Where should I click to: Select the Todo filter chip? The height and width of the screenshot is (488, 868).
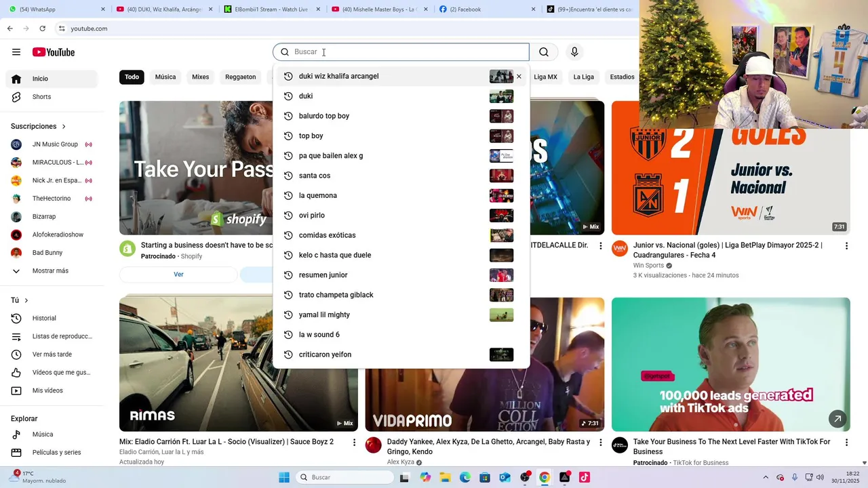(132, 77)
